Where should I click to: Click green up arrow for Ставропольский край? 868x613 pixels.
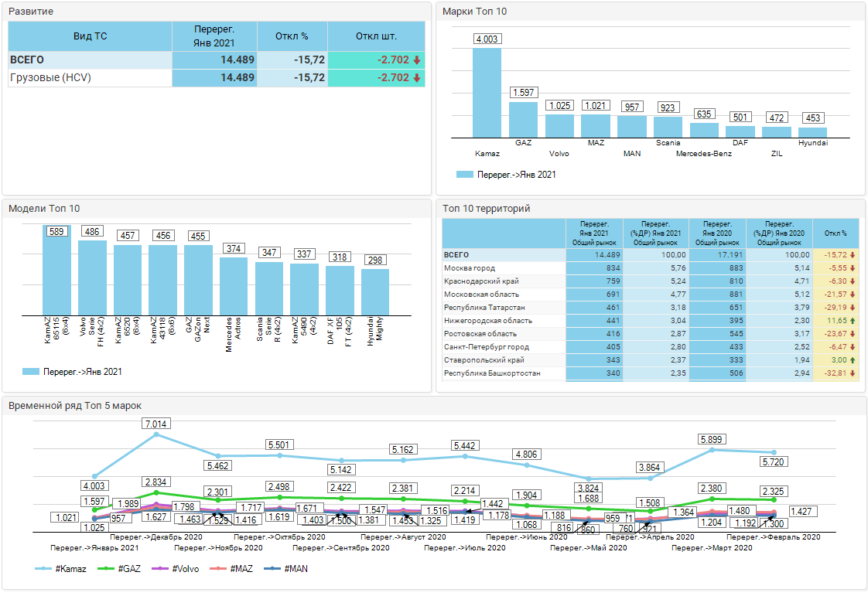click(853, 360)
